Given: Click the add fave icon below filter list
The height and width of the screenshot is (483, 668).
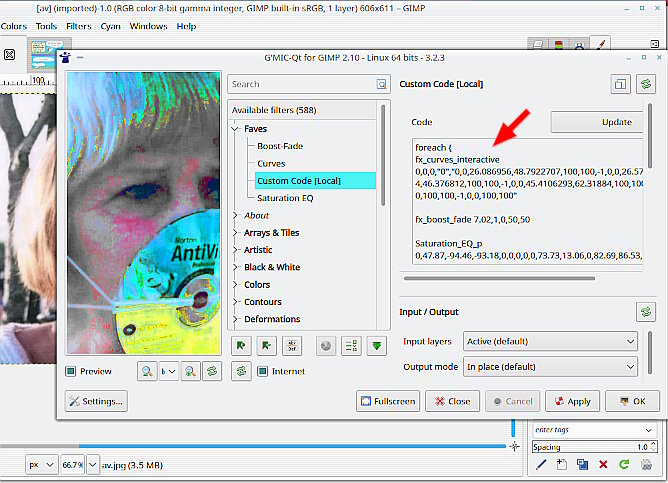Looking at the screenshot, I should coord(241,345).
